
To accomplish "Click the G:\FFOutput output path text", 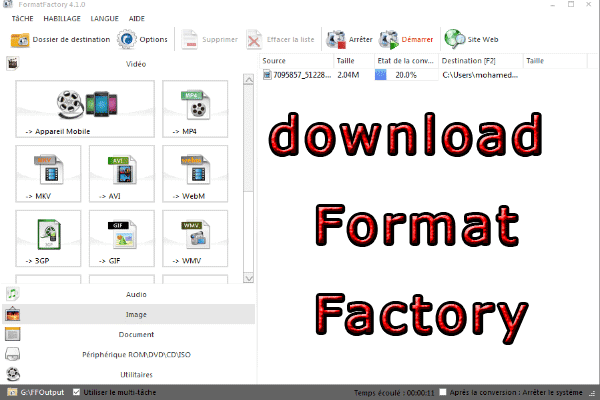I will coord(42,392).
